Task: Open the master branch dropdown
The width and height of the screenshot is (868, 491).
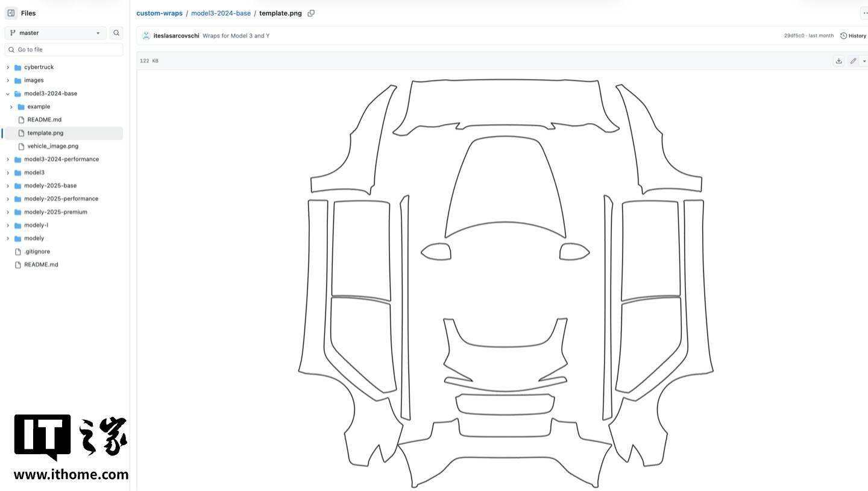Action: tap(55, 33)
